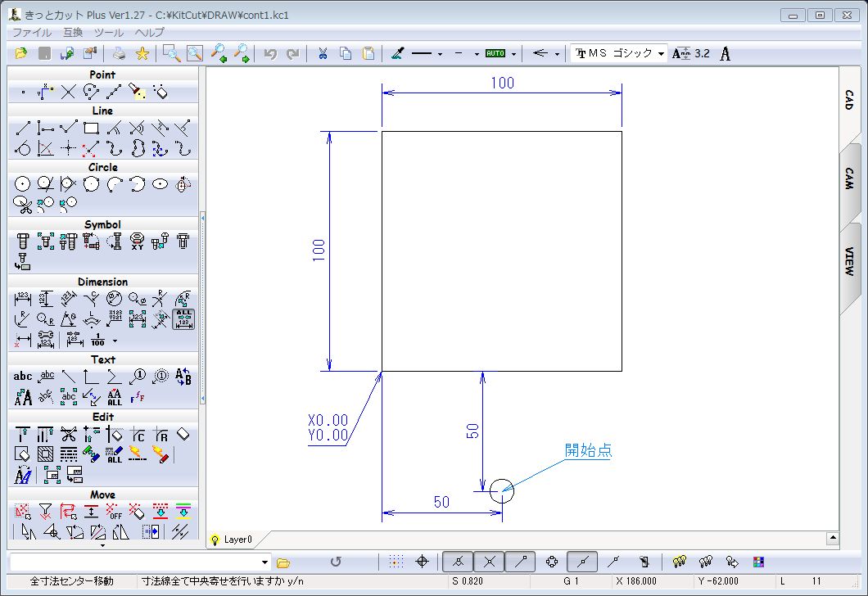Click the text height 3.2 value

[702, 54]
